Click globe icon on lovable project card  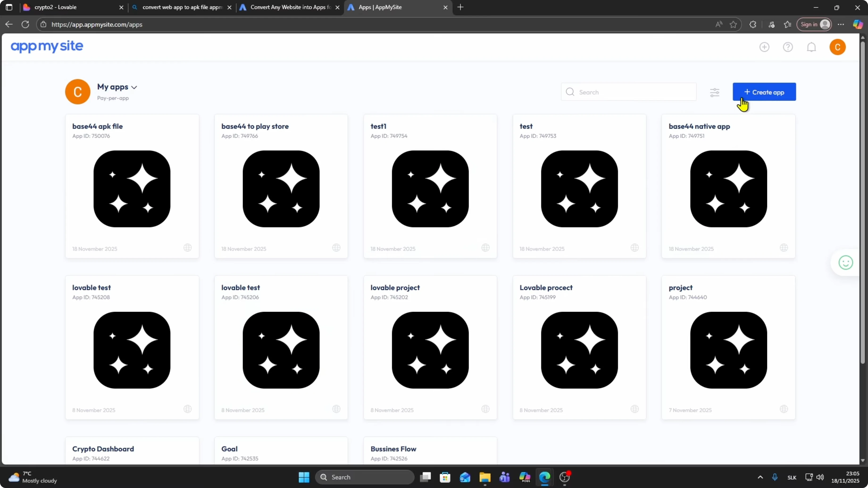click(x=486, y=409)
